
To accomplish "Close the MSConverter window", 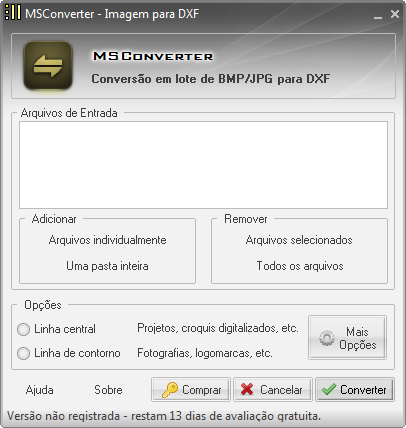I will pos(395,14).
